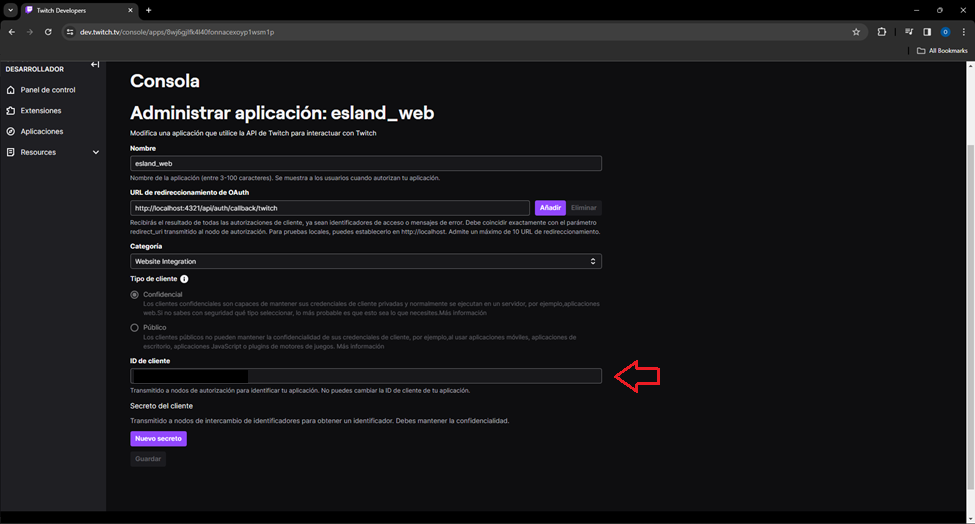Click the Guardar button
The image size is (975, 524).
148,459
